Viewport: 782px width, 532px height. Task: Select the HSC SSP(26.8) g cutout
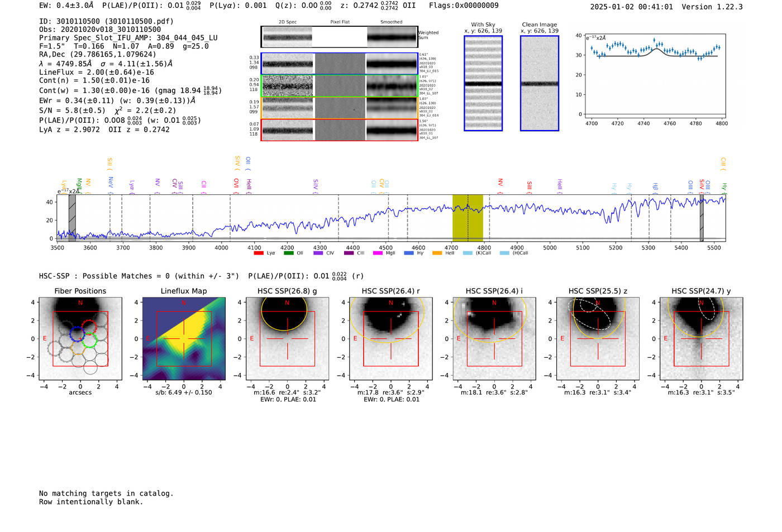click(287, 339)
